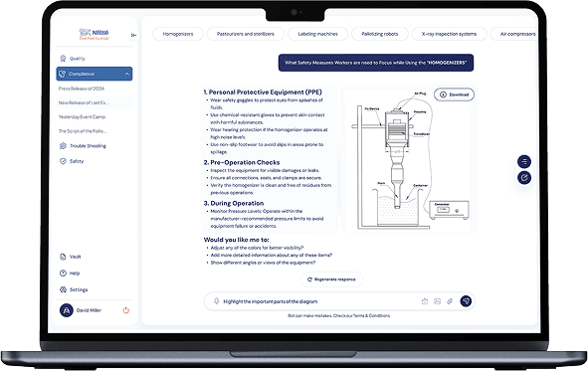The image size is (588, 371).
Task: Click the image upload icon in the input bar
Action: tap(437, 301)
